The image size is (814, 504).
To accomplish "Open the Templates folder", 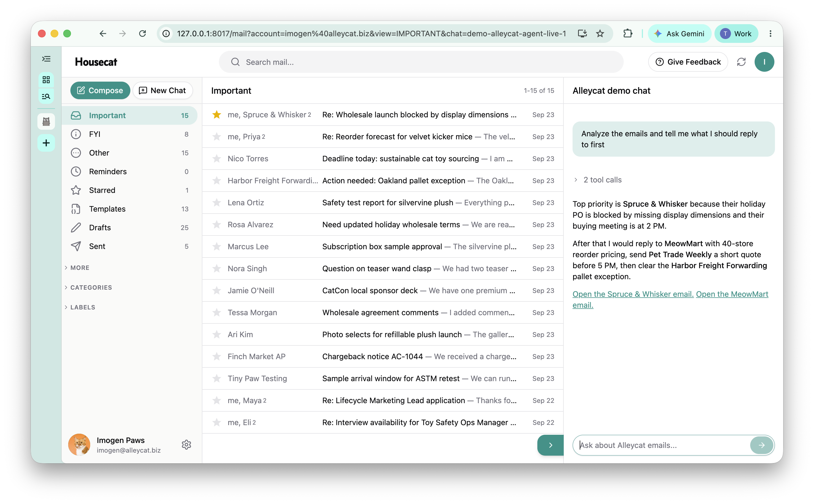I will click(x=130, y=209).
